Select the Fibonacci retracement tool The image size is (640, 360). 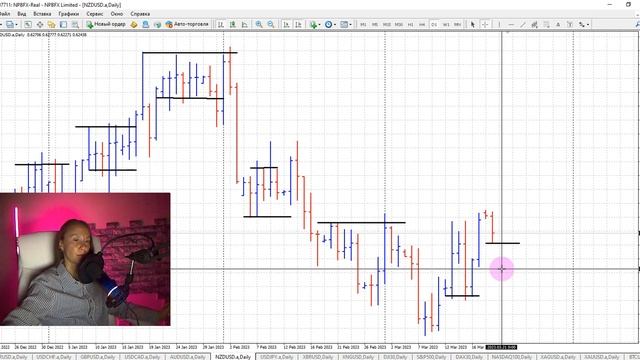point(546,24)
